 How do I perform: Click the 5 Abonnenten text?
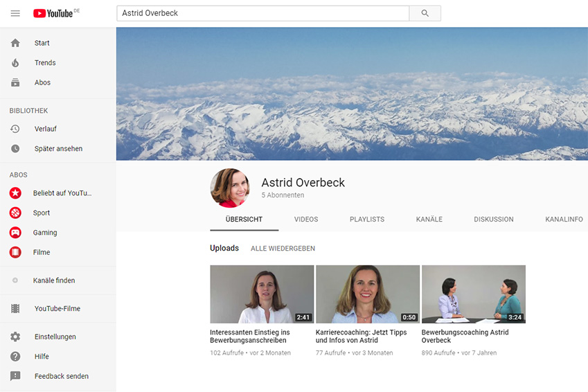283,195
